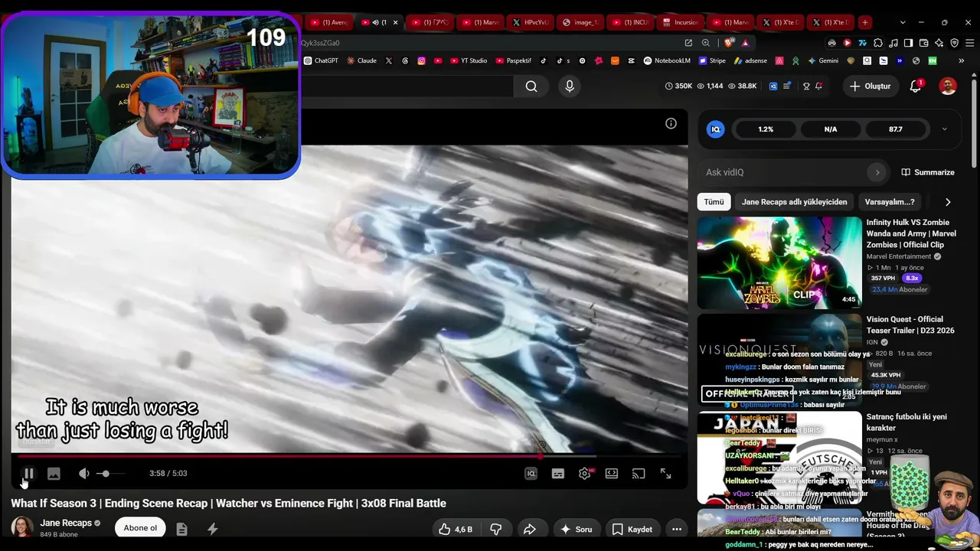
Task: Open the Brave Shields icon in address bar
Action: click(728, 43)
